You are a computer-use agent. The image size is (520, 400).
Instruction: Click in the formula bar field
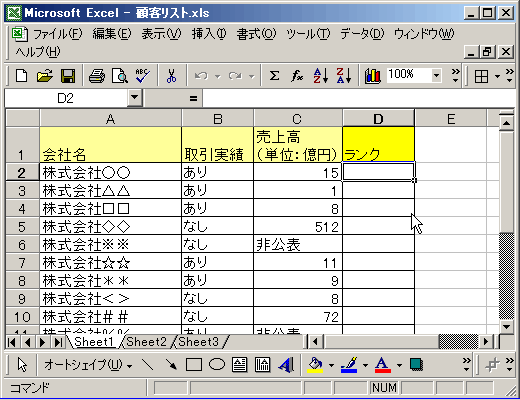tap(358, 98)
